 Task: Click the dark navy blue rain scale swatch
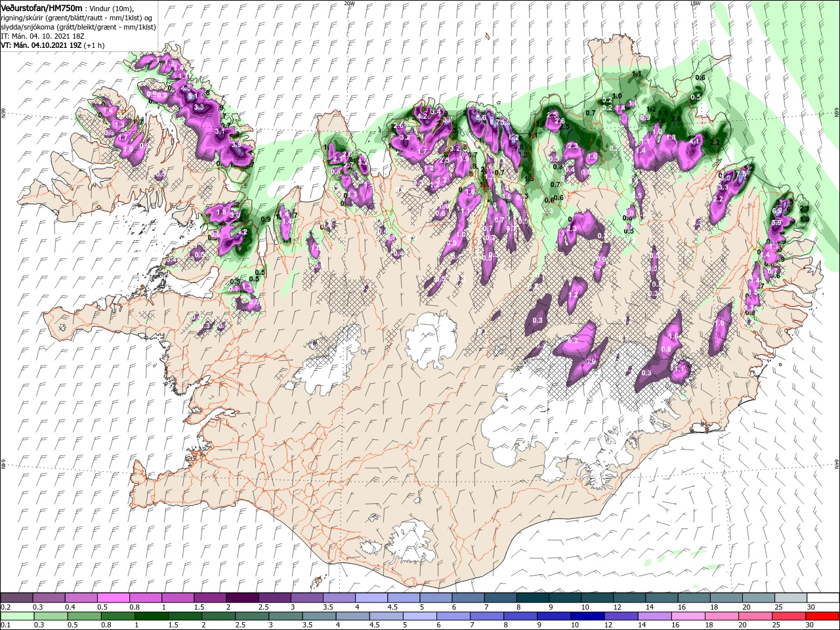[x=586, y=616]
